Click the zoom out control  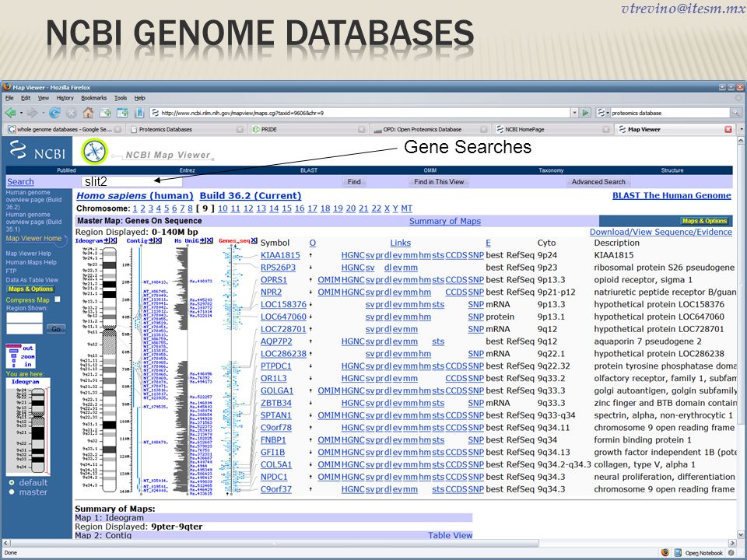click(28, 348)
